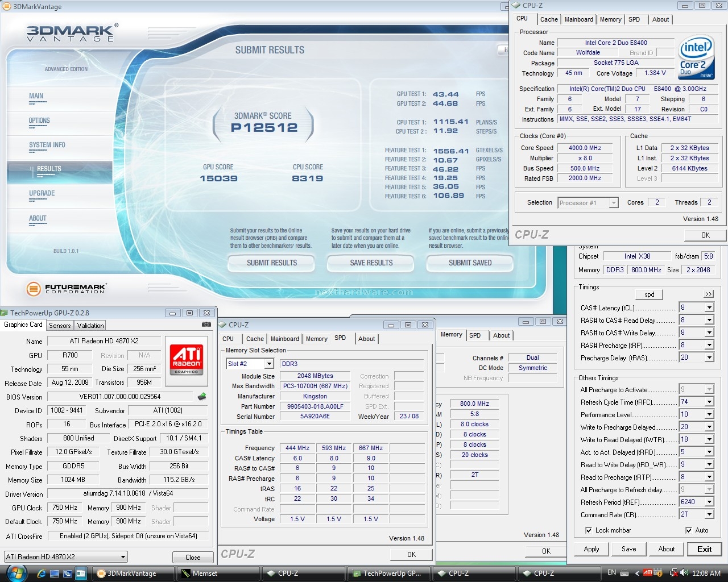Viewport: 728px width, 582px height.
Task: Click the Intel X38 chipset field
Action: [637, 256]
